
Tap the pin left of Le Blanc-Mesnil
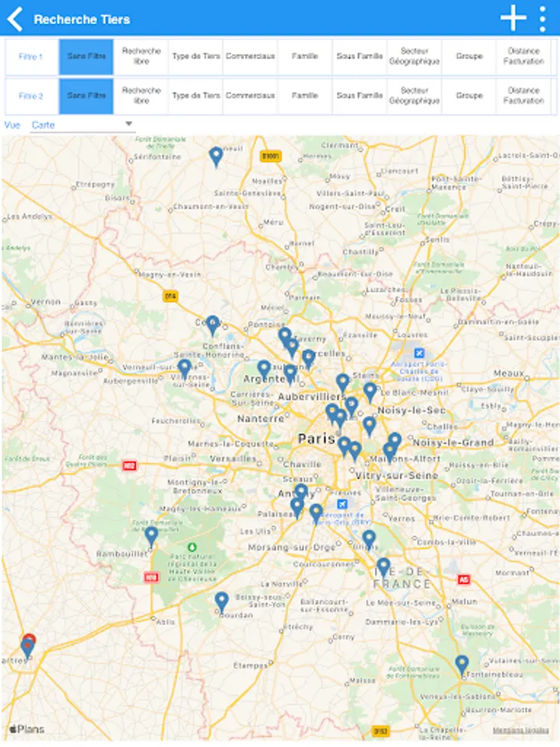point(370,393)
